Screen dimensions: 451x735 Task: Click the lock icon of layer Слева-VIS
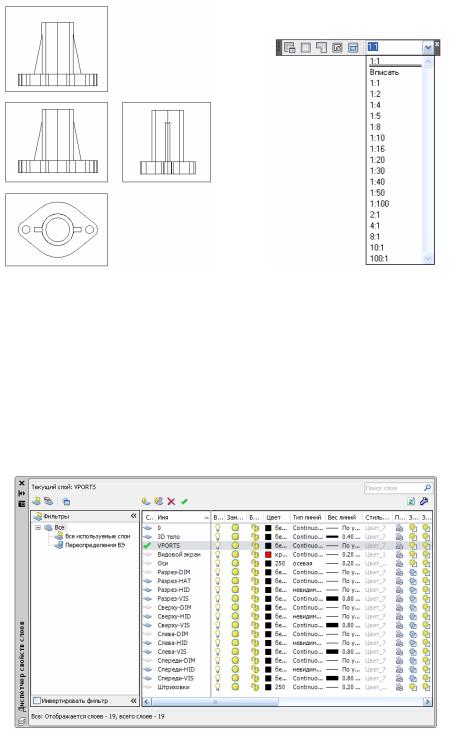coord(255,652)
